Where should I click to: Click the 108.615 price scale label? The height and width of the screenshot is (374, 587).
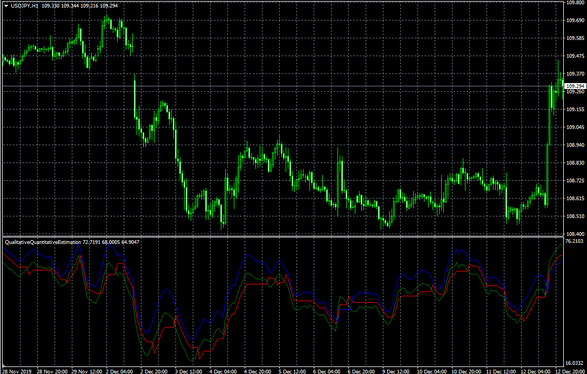pyautogui.click(x=575, y=198)
